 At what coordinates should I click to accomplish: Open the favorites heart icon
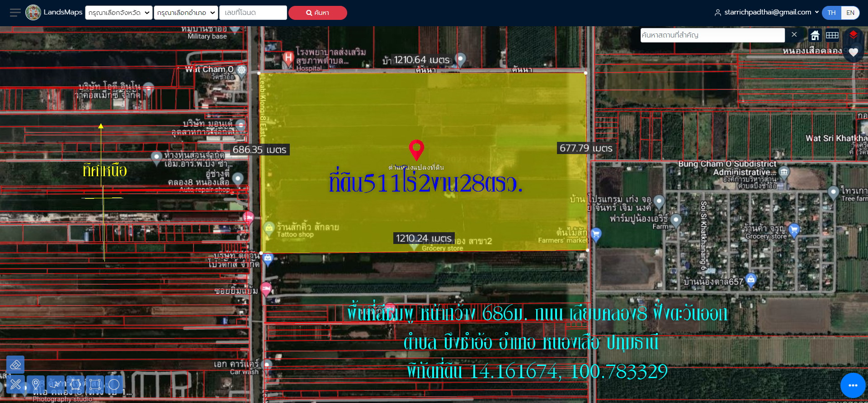point(853,52)
